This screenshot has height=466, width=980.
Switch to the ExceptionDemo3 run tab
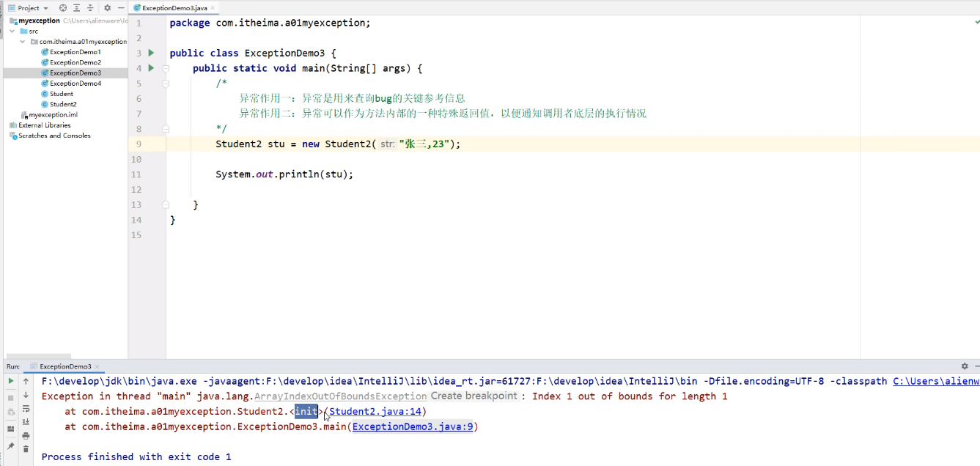66,366
